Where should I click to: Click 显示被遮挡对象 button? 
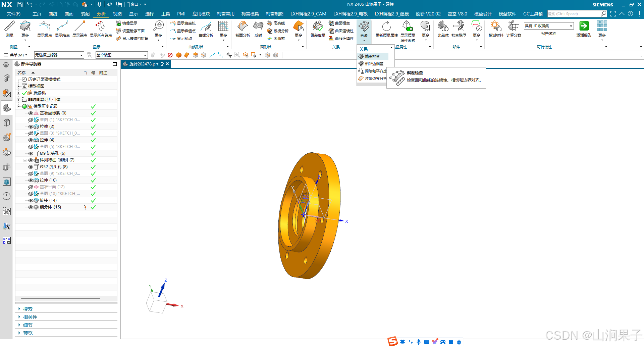click(x=132, y=39)
